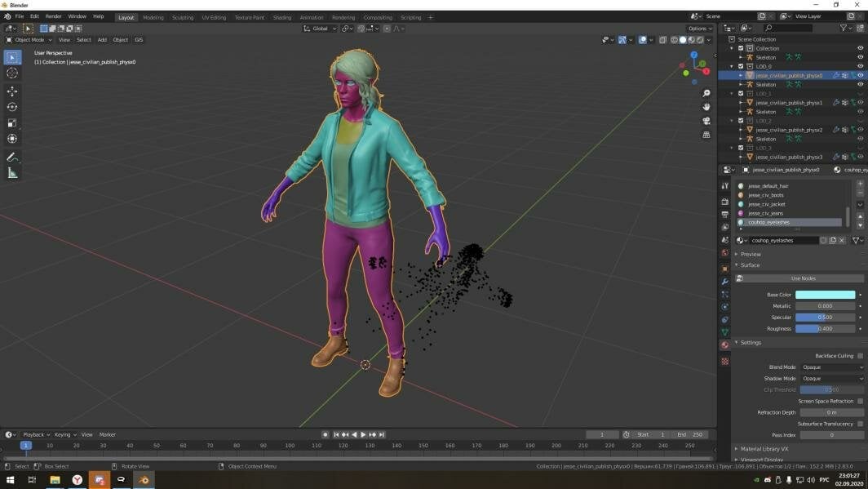Activate the Rotate tool
The image size is (868, 489).
(x=12, y=107)
